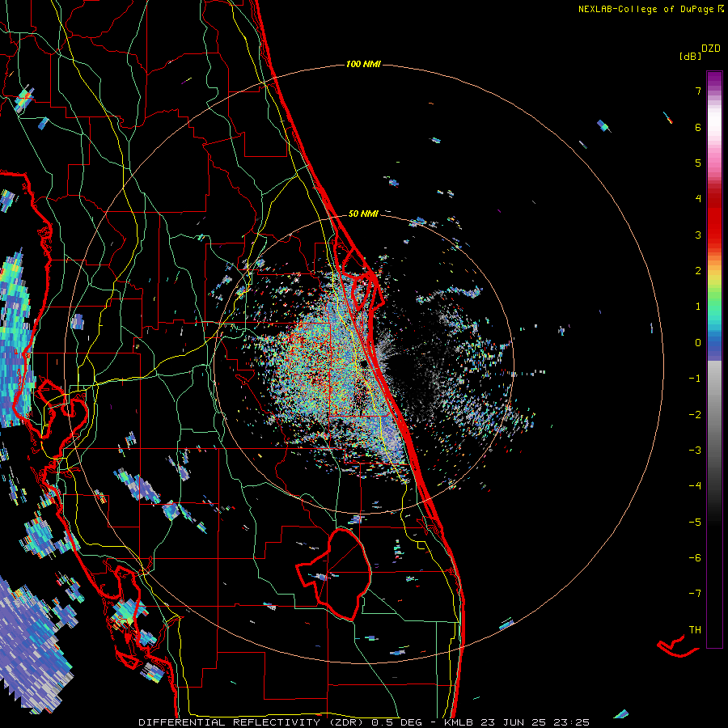Click the -2 value on the color scale
Viewport: 728px width, 728px height.
click(695, 415)
